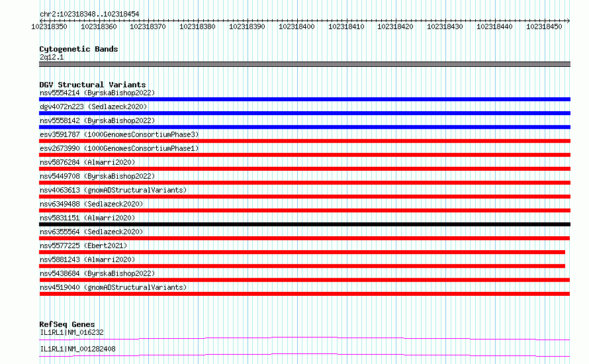
Task: Click the red bar for nsv5577225
Action: [x=302, y=252]
